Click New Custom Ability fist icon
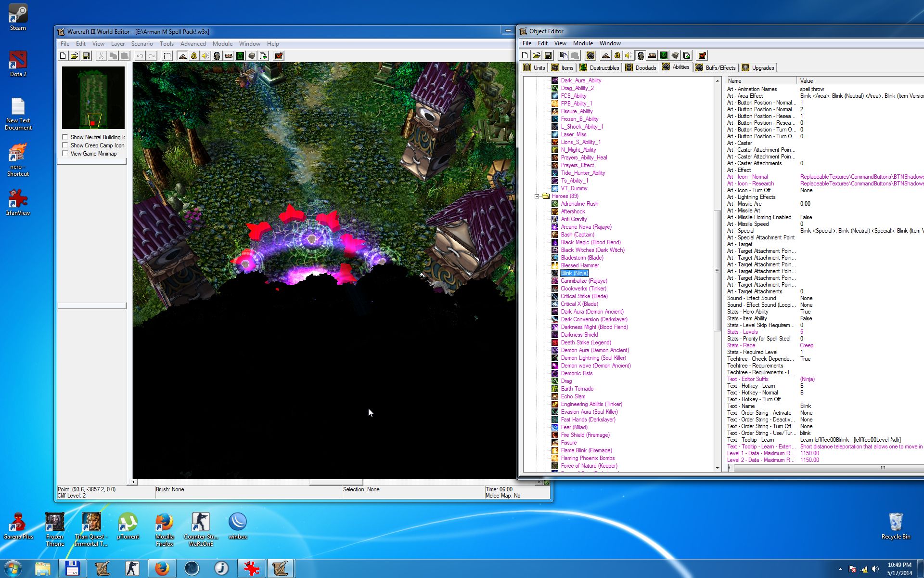 click(x=590, y=55)
